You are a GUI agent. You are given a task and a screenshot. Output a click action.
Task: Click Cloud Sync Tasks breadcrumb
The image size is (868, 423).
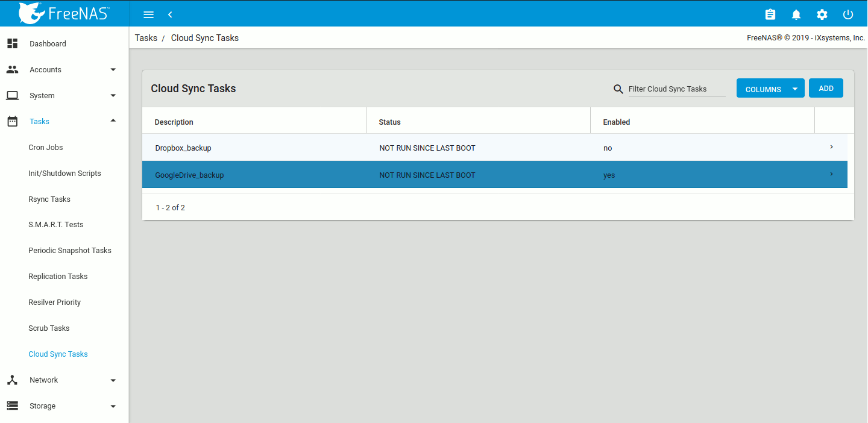click(x=205, y=38)
